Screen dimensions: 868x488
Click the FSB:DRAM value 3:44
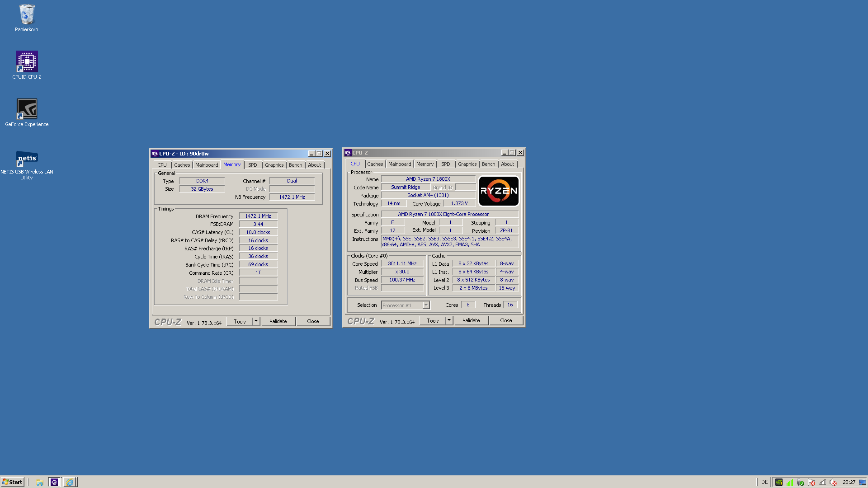pos(258,224)
